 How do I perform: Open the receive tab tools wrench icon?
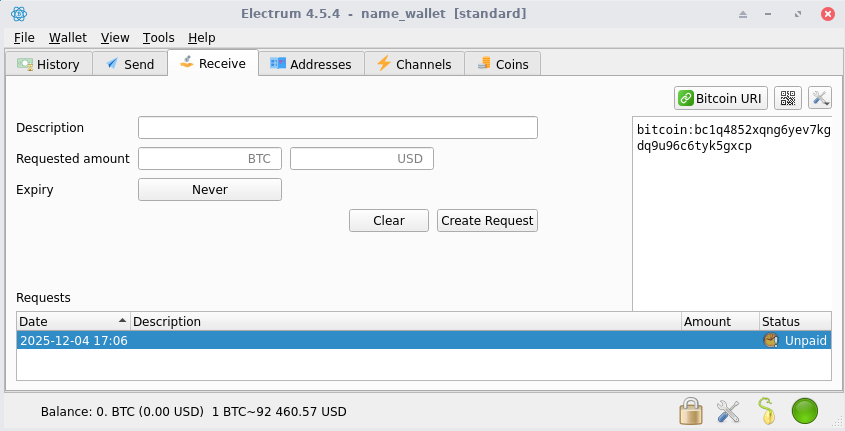point(820,98)
